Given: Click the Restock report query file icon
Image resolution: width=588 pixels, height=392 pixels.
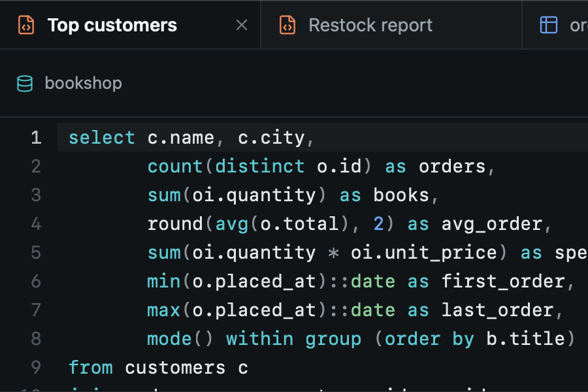Looking at the screenshot, I should point(287,25).
